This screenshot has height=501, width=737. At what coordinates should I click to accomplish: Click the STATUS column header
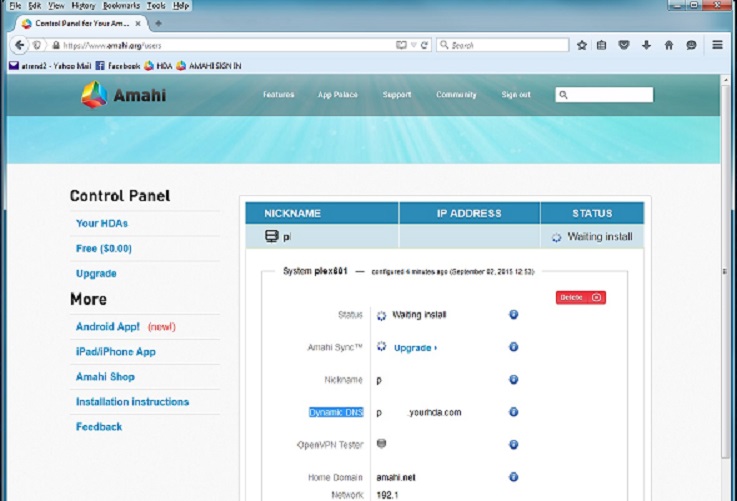pyautogui.click(x=592, y=213)
